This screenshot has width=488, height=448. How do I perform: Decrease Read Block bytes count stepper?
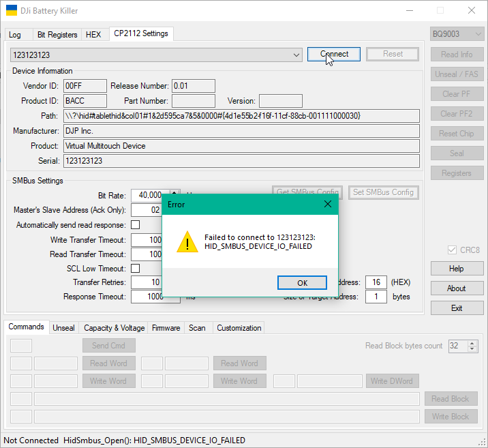click(472, 349)
